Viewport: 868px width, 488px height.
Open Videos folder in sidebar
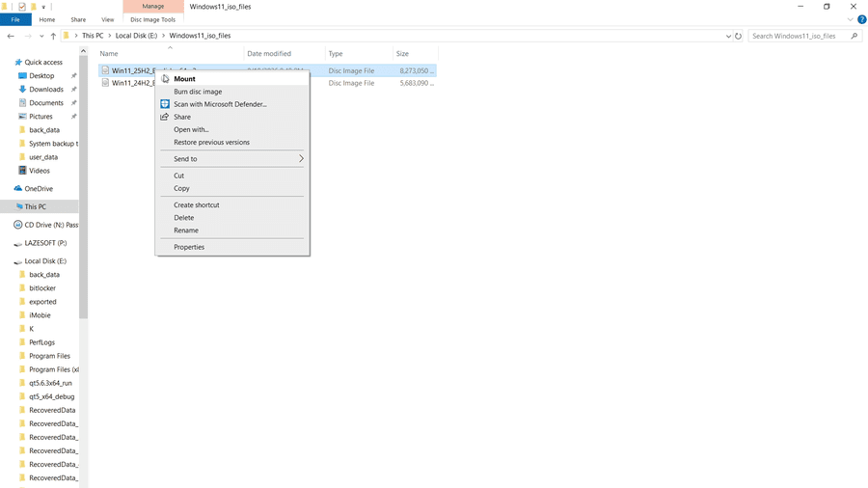39,171
